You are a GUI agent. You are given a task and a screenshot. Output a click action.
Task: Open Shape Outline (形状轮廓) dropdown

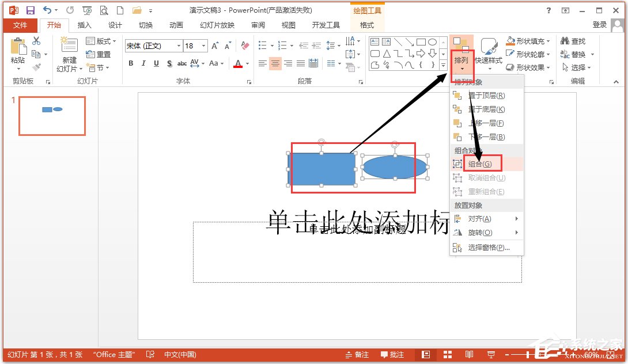528,54
